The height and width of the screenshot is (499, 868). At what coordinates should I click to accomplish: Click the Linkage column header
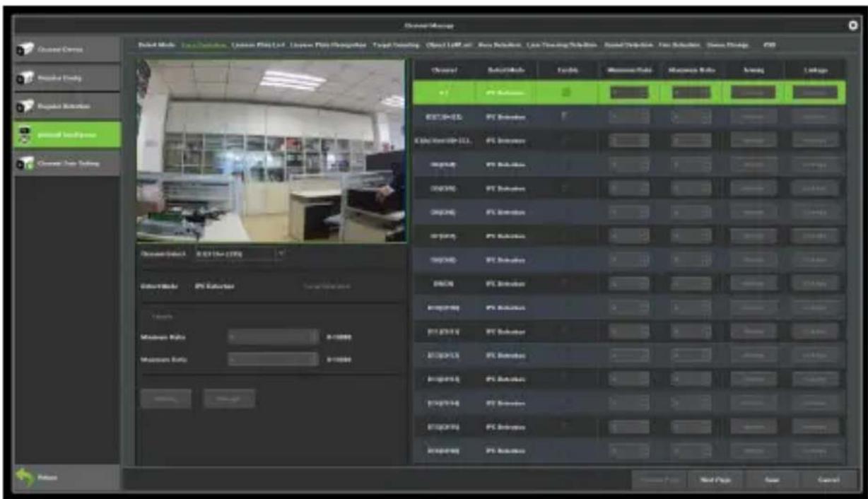click(815, 69)
